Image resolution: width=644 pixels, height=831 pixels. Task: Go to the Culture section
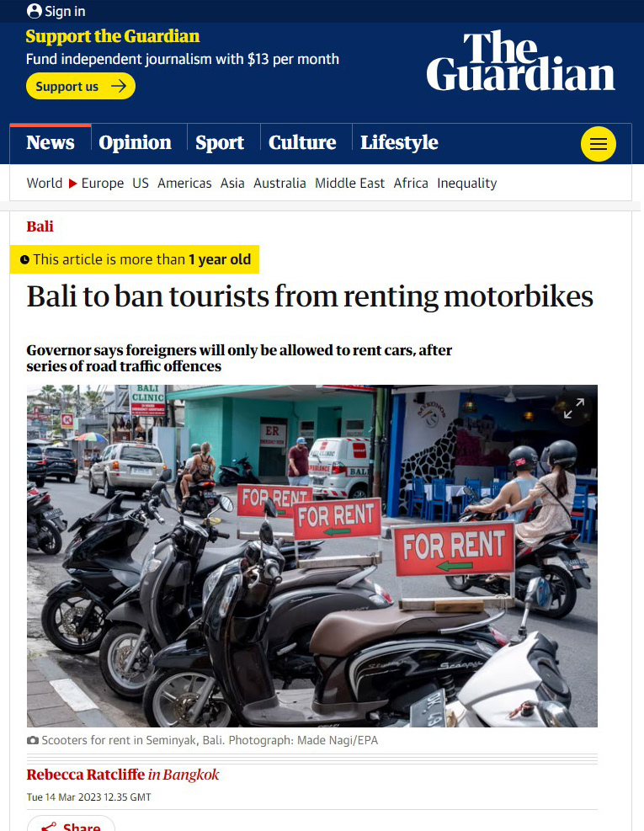coord(302,142)
